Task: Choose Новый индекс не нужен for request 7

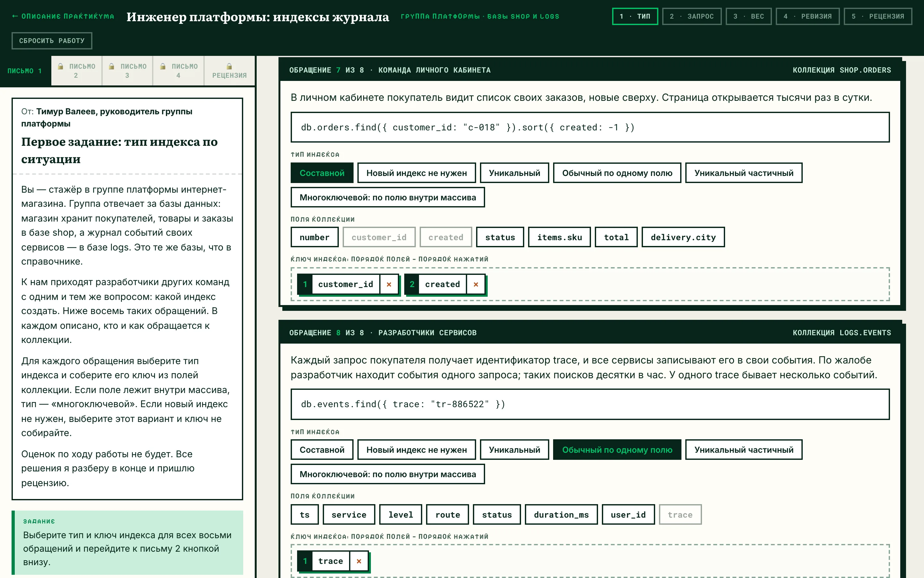Action: tap(416, 173)
